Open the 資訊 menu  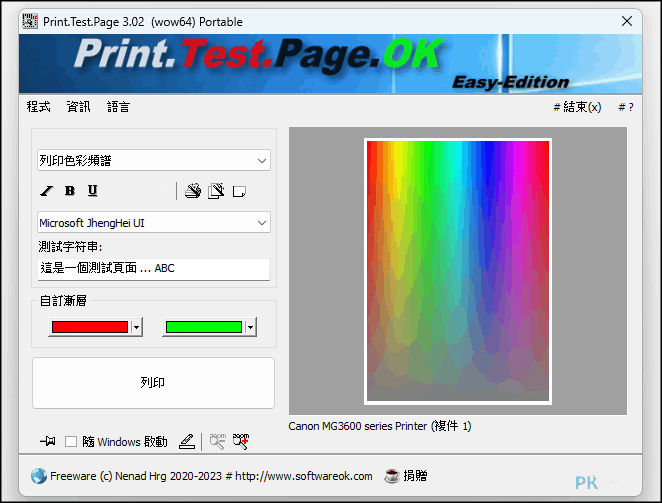point(79,107)
